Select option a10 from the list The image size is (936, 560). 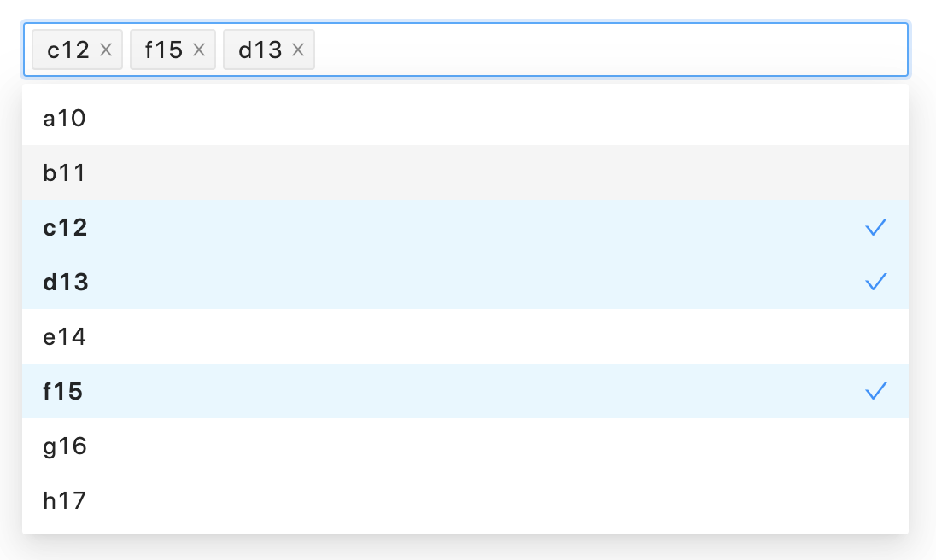[x=427, y=118]
